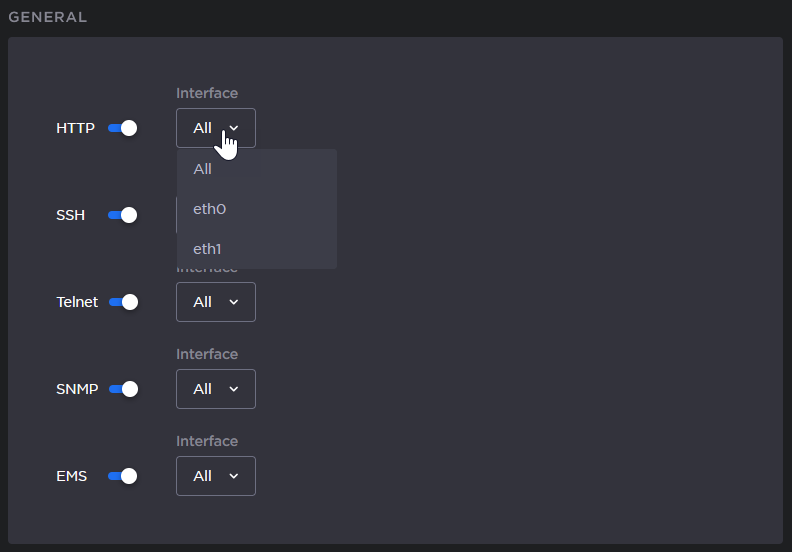The image size is (792, 552).
Task: Click the Interface label above EMS dropdown
Action: click(x=207, y=441)
